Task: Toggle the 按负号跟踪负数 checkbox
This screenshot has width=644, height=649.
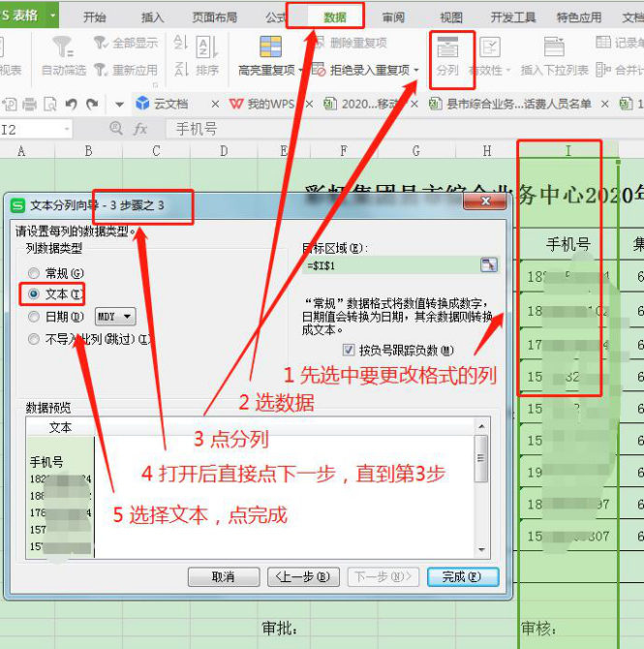Action: (x=350, y=350)
